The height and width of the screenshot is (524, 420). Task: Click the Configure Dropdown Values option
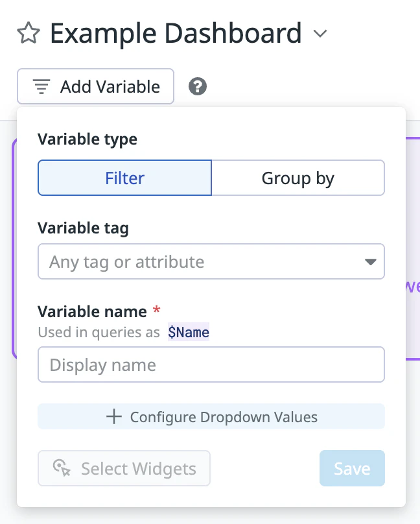(x=211, y=417)
